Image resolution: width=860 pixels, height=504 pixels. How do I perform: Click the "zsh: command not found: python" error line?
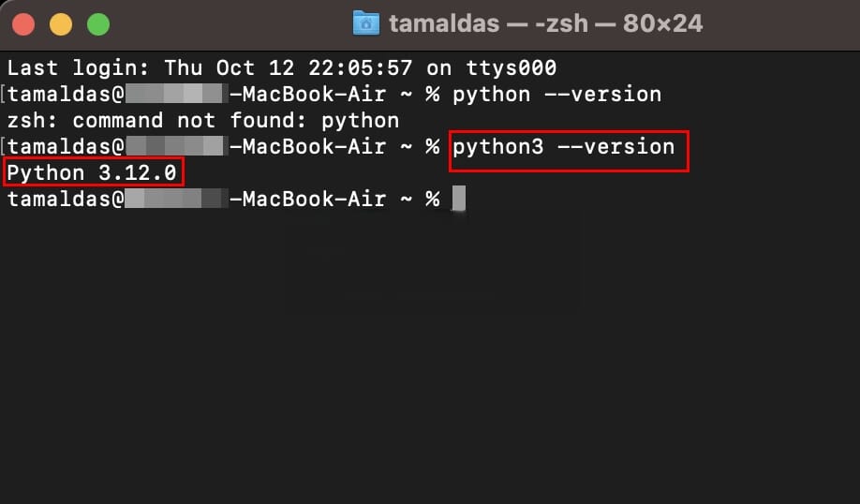(x=202, y=121)
